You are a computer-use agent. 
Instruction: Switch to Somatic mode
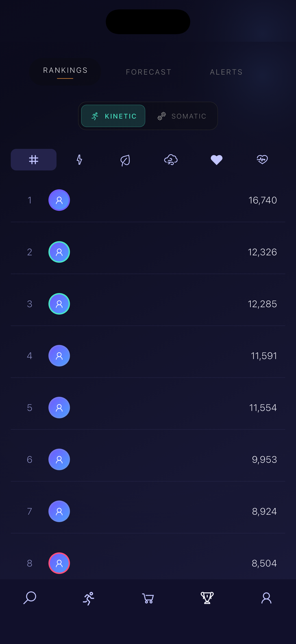(x=182, y=116)
